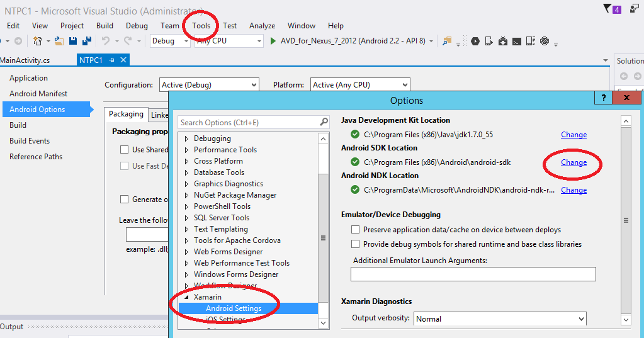Select Web Forms Designer in options tree
The width and height of the screenshot is (644, 338).
point(228,252)
